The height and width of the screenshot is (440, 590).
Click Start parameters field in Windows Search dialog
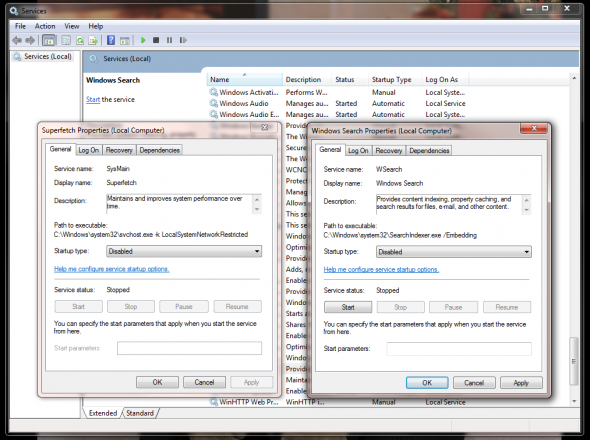point(459,349)
